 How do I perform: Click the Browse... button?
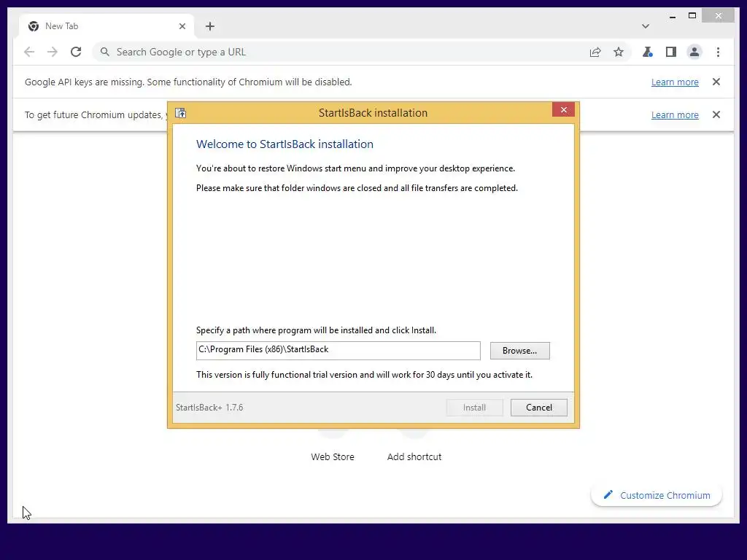click(519, 351)
